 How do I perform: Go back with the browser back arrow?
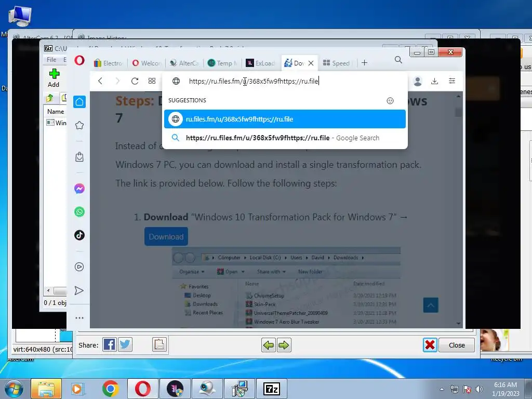tap(100, 81)
